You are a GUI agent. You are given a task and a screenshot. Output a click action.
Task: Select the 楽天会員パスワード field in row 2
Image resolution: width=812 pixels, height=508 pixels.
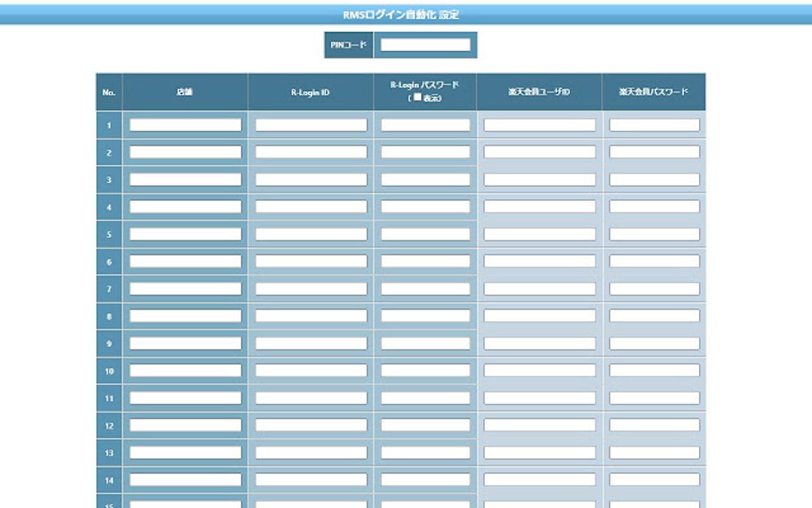[x=654, y=152]
